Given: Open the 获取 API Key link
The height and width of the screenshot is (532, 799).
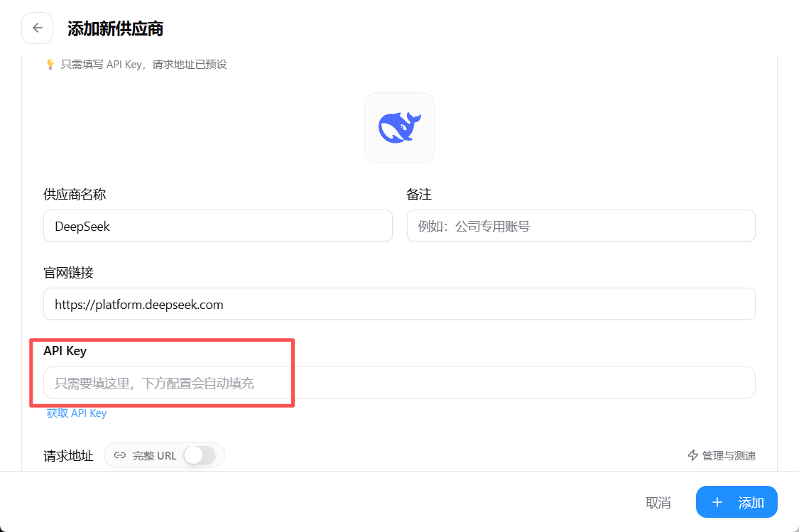Looking at the screenshot, I should 77,413.
